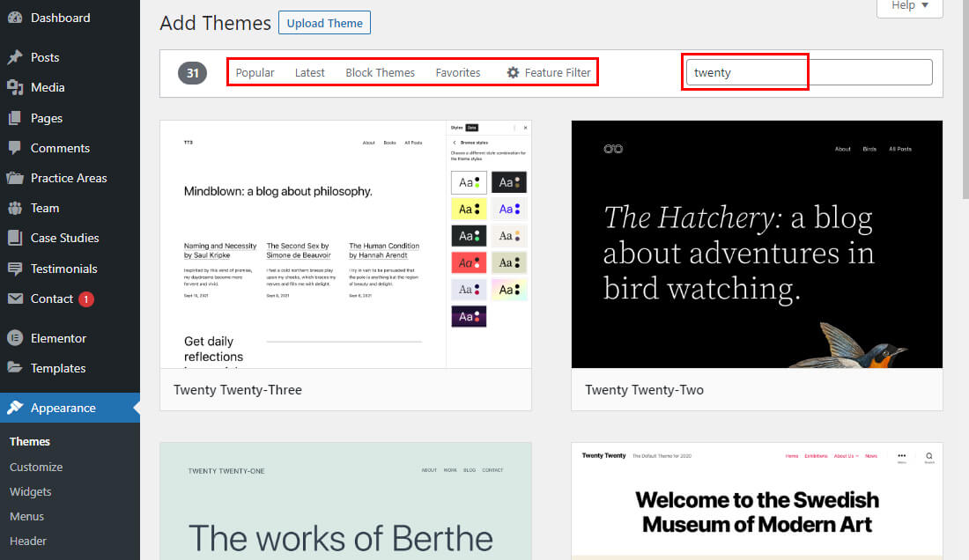Click the Team group icon
969x560 pixels.
(15, 208)
